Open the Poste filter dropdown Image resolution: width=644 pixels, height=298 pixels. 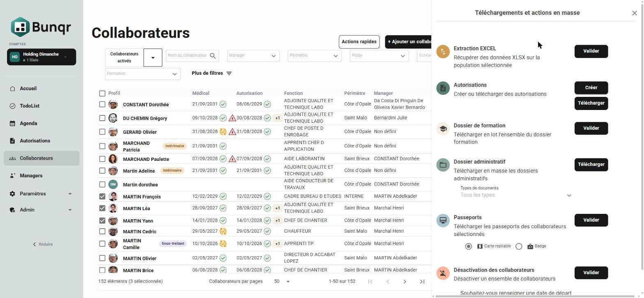379,56
